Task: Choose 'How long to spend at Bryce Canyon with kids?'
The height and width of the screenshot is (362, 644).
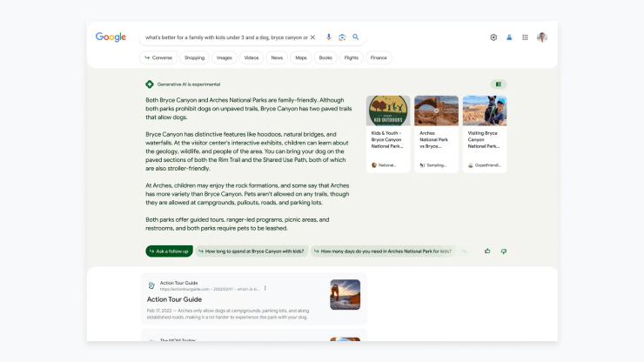Action: point(252,251)
